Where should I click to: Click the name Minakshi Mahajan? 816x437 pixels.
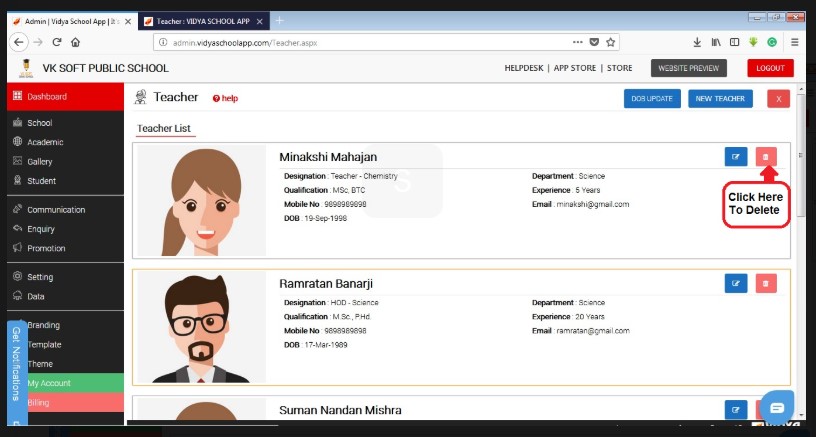328,157
